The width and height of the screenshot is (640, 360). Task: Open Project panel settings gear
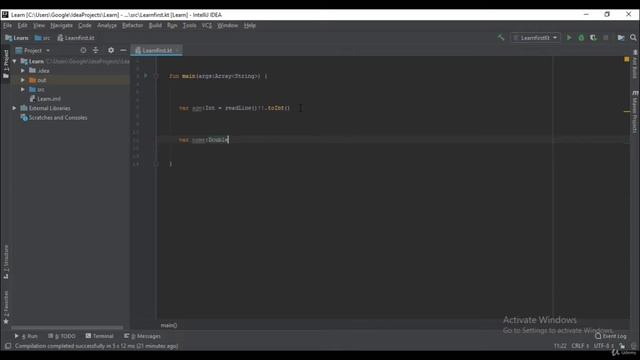tap(111, 50)
